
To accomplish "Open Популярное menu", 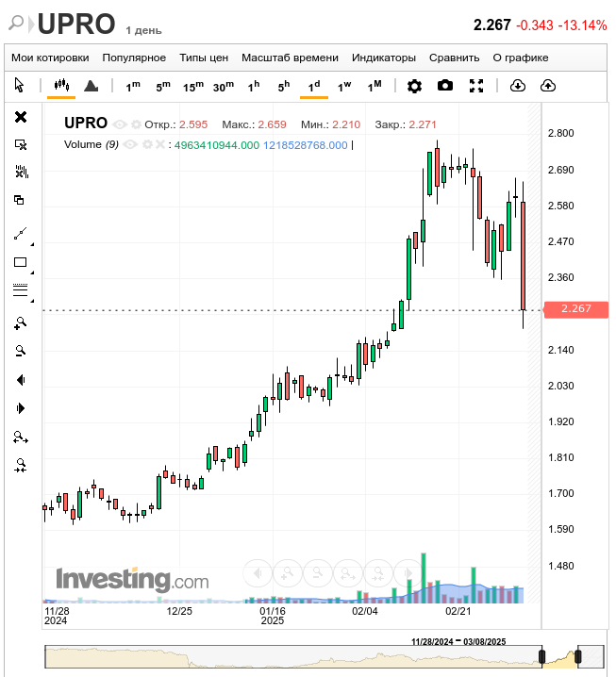I will [x=134, y=58].
